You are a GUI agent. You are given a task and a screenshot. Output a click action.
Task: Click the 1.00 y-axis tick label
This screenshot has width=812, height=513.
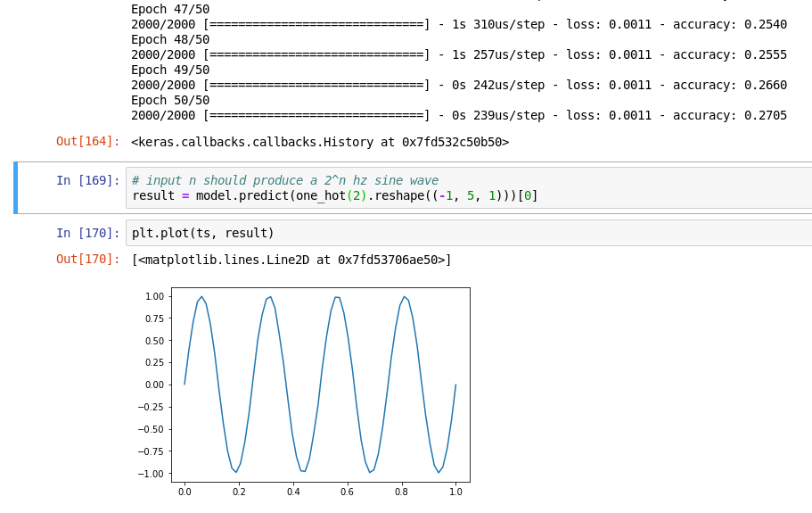(x=154, y=296)
